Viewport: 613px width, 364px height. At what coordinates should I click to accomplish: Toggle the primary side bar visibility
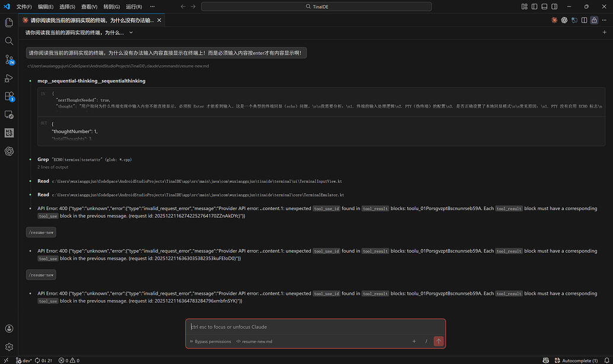point(534,7)
